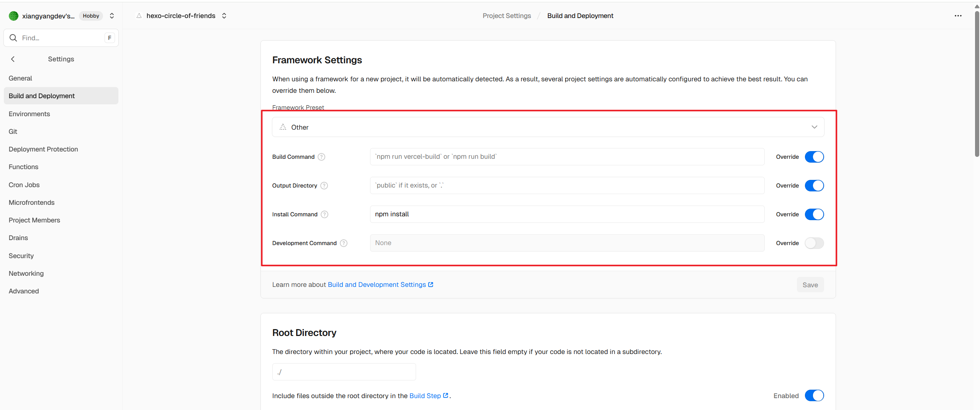Select Build and Deployment in sidebar
This screenshot has width=980, height=410.
point(61,96)
